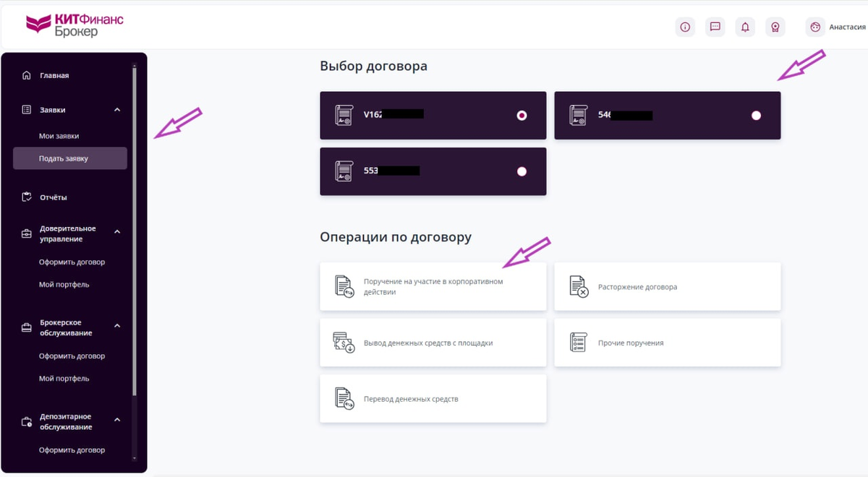The width and height of the screenshot is (868, 477).
Task: Click the 553 contract number text
Action: pyautogui.click(x=370, y=171)
